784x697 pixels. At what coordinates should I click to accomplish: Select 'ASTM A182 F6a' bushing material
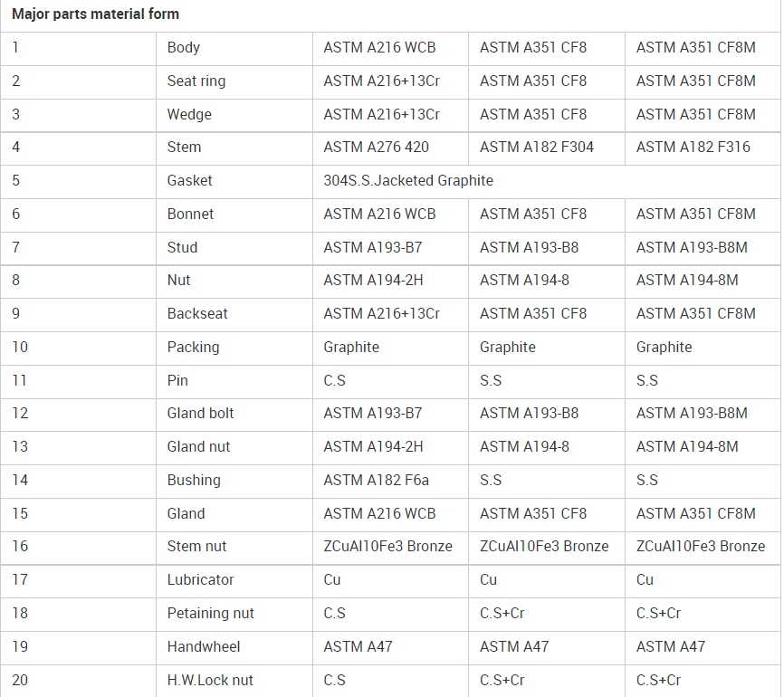[x=376, y=480]
